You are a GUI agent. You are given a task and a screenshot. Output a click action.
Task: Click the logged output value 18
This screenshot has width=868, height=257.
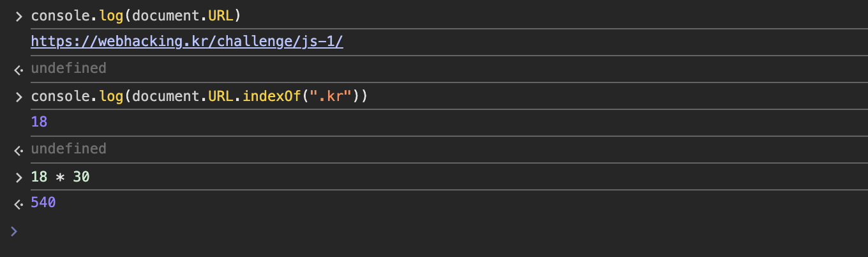coord(39,121)
